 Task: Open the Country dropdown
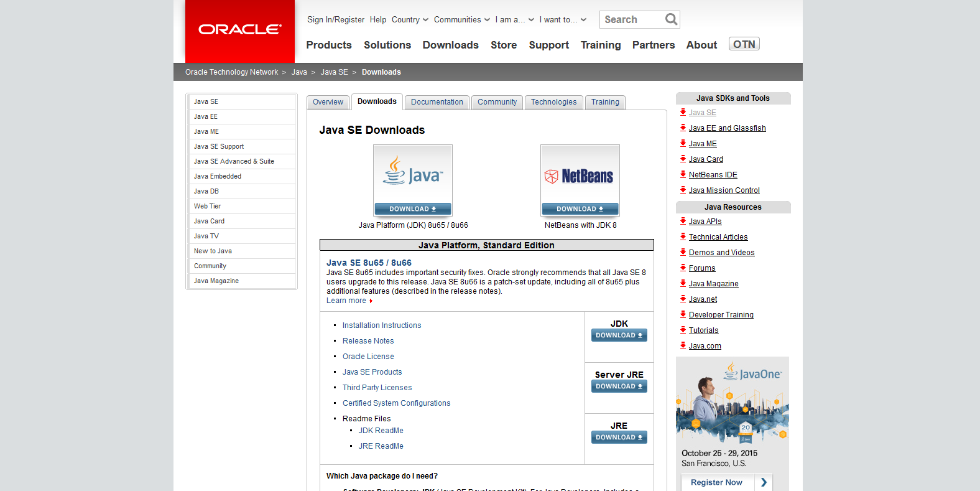(410, 20)
